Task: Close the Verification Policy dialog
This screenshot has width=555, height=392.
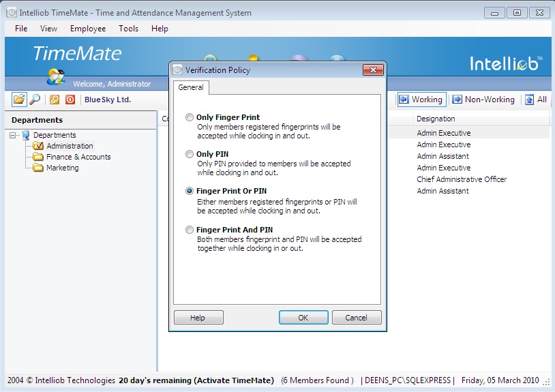Action: [373, 70]
